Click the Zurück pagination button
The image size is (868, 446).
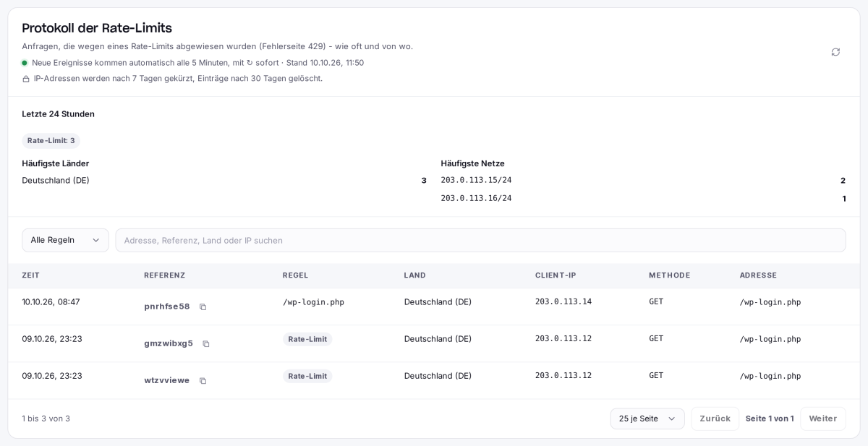(715, 419)
